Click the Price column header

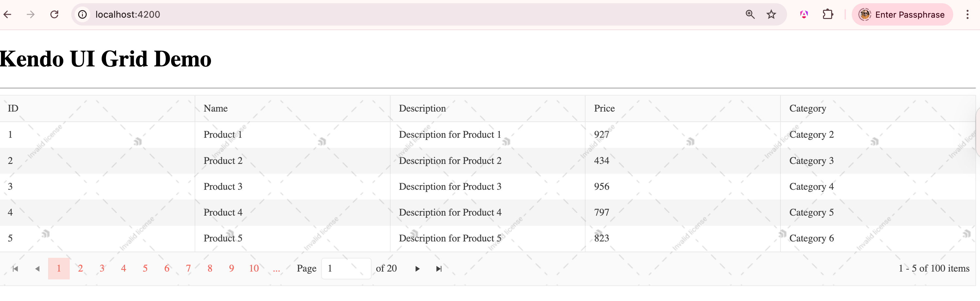604,108
